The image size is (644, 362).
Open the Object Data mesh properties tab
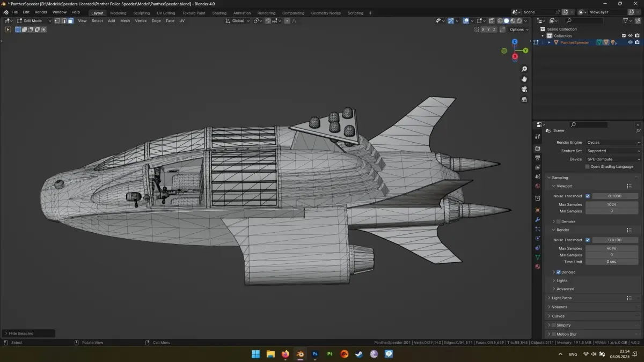tap(538, 257)
